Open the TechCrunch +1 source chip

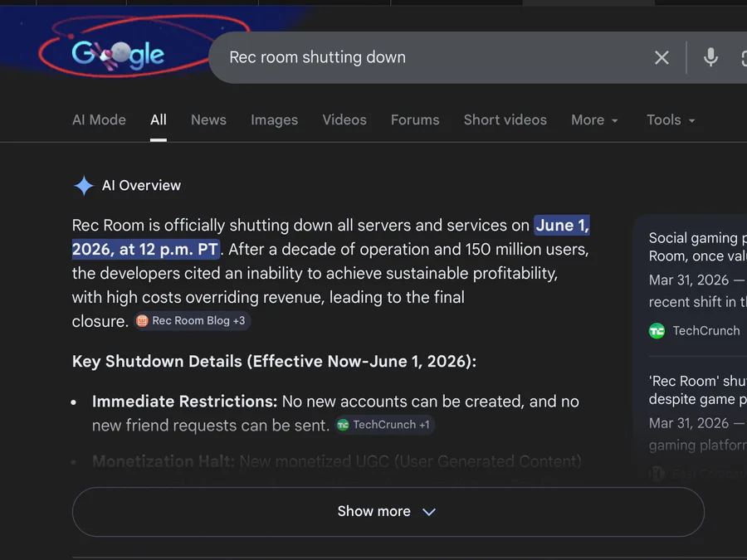pyautogui.click(x=384, y=425)
